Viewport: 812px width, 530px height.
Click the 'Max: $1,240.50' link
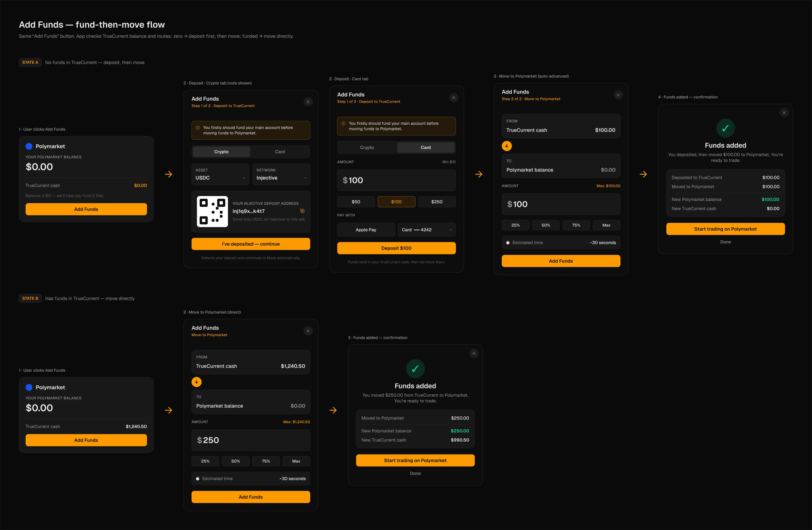click(x=296, y=422)
